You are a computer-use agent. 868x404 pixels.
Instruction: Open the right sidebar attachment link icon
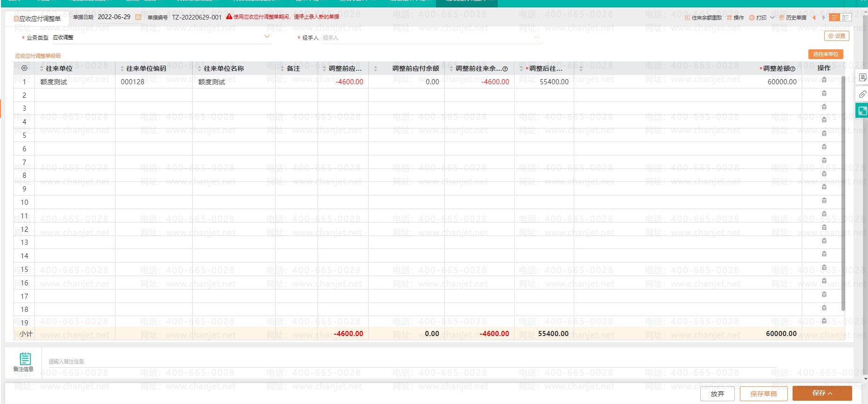coord(862,94)
